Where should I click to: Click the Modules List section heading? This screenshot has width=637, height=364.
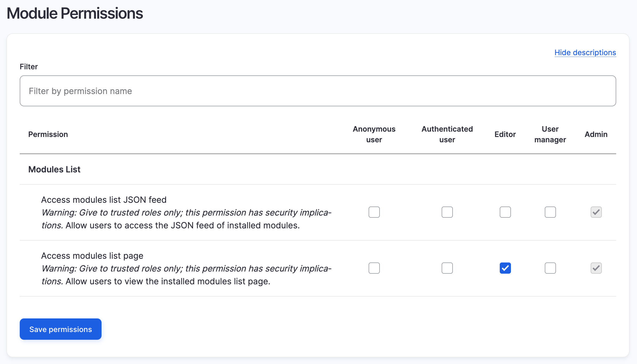[x=54, y=169]
